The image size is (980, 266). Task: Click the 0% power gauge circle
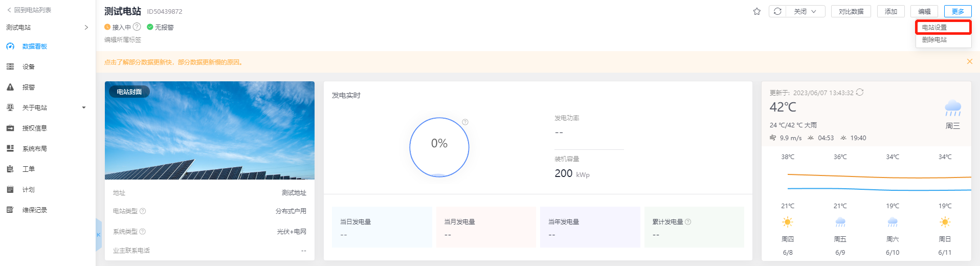click(x=439, y=147)
